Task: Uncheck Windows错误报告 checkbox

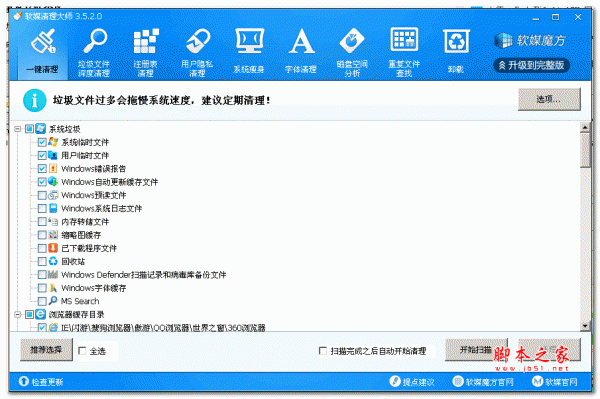Action: [42, 169]
